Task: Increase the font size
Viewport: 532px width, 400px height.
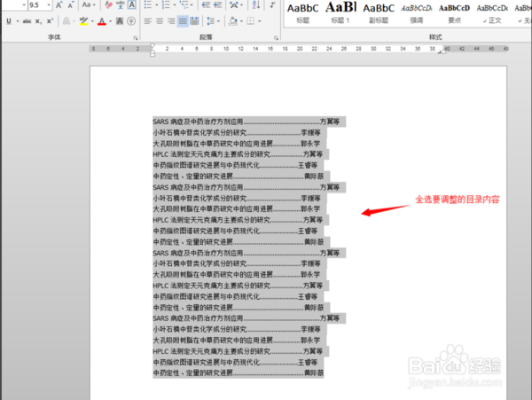Action: [x=59, y=4]
